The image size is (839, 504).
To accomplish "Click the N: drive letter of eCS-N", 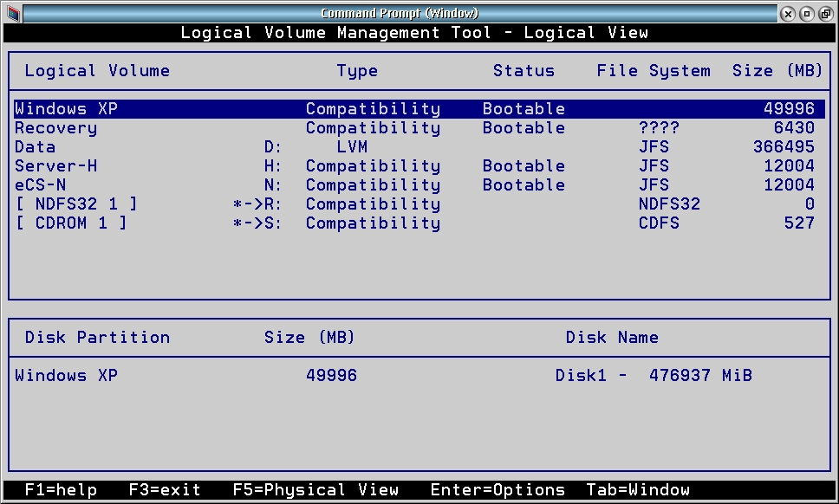I will [273, 185].
